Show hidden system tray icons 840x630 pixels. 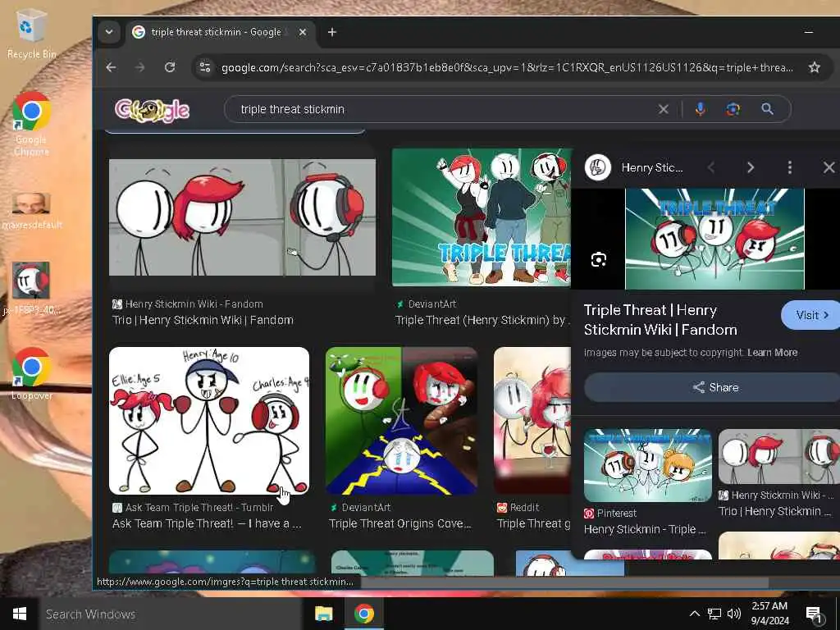tap(694, 614)
